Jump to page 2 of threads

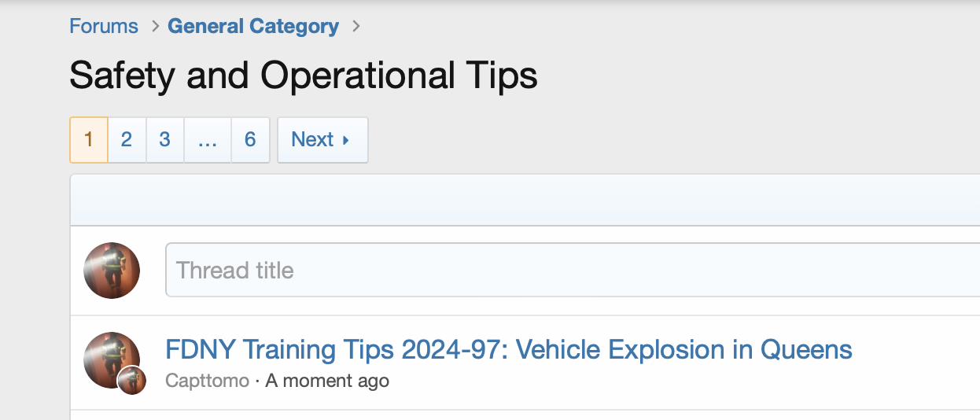[x=127, y=140]
